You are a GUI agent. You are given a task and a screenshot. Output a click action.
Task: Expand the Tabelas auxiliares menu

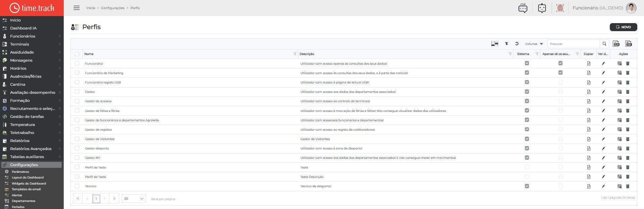click(32, 157)
